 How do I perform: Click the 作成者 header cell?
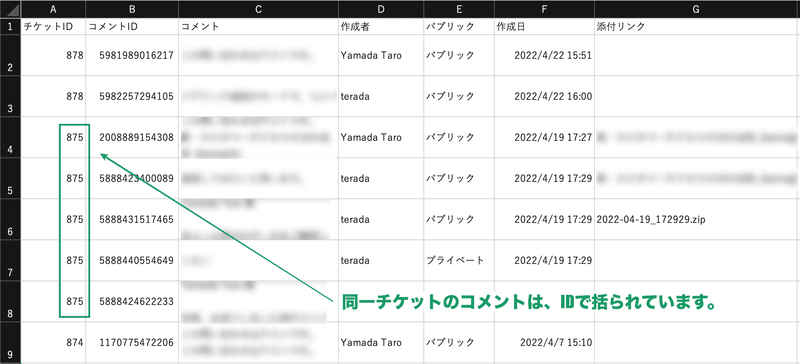tap(381, 27)
